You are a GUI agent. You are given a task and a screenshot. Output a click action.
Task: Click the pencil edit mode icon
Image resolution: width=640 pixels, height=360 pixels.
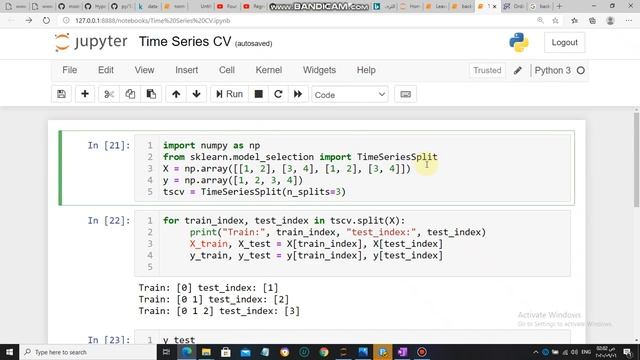click(518, 70)
